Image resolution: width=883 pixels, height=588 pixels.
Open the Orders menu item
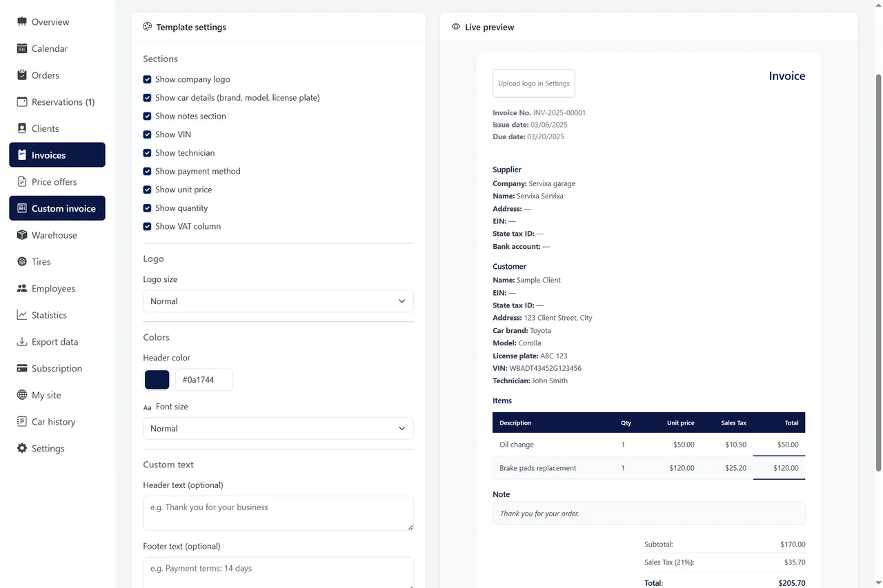pyautogui.click(x=57, y=75)
